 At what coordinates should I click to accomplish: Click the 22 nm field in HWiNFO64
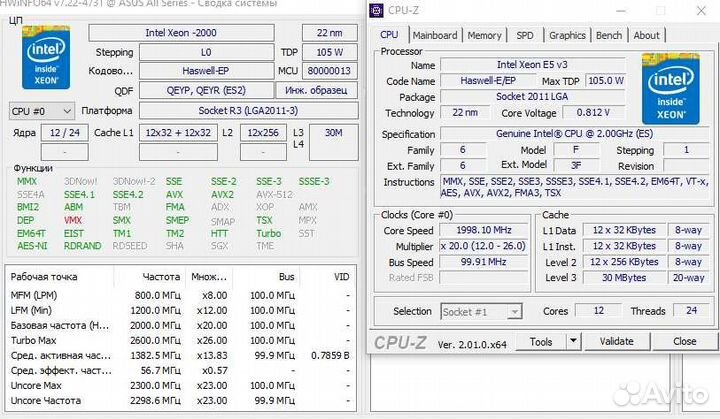330,33
